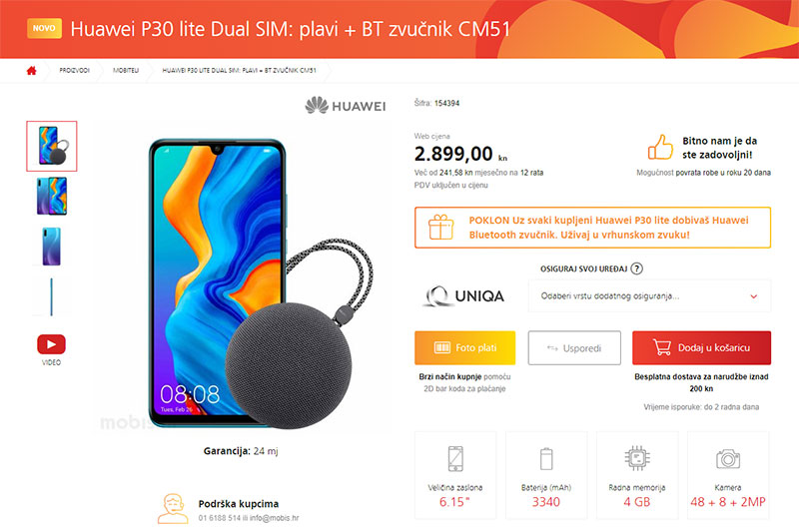Click the Foto plati button
Viewport: 799px width, 532px height.
click(x=464, y=347)
